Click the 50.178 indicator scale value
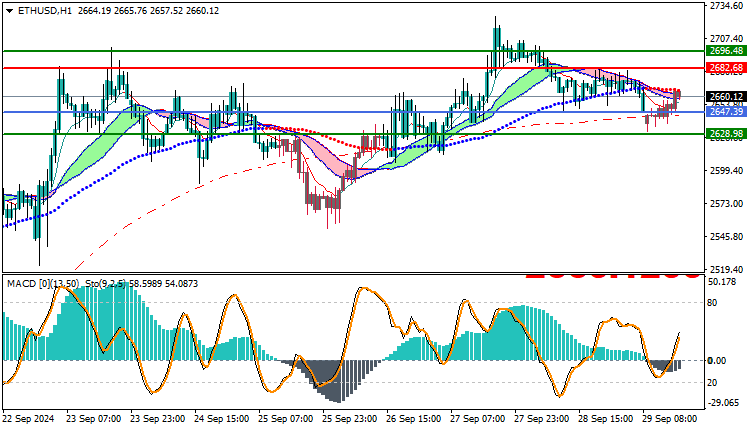The width and height of the screenshot is (750, 430). point(722,282)
